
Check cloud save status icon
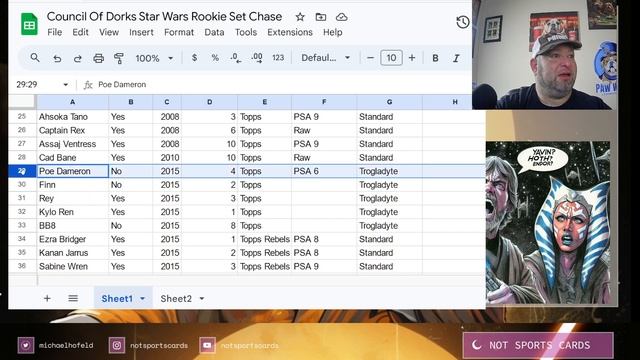click(x=341, y=17)
